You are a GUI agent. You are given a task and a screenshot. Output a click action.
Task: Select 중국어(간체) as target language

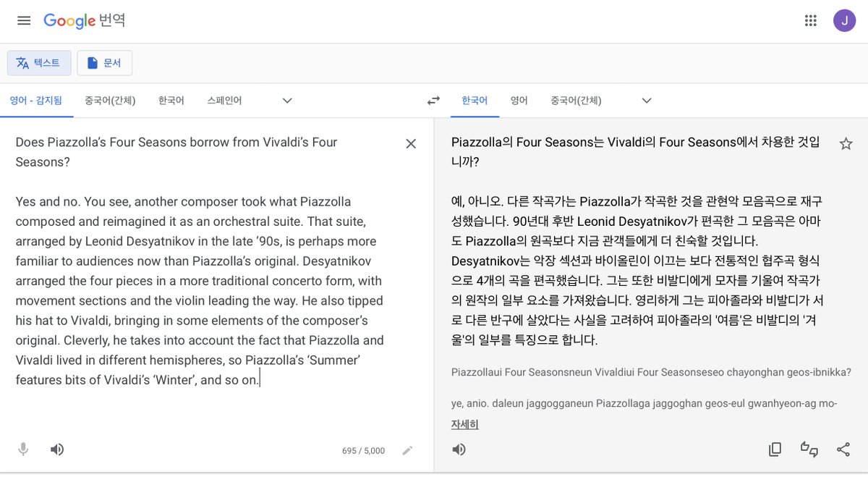coord(576,101)
